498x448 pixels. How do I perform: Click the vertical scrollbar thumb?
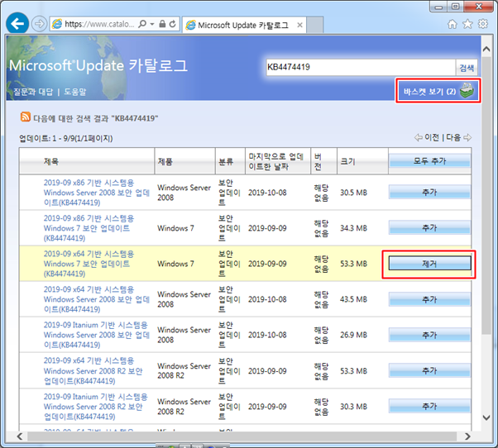tap(486, 195)
